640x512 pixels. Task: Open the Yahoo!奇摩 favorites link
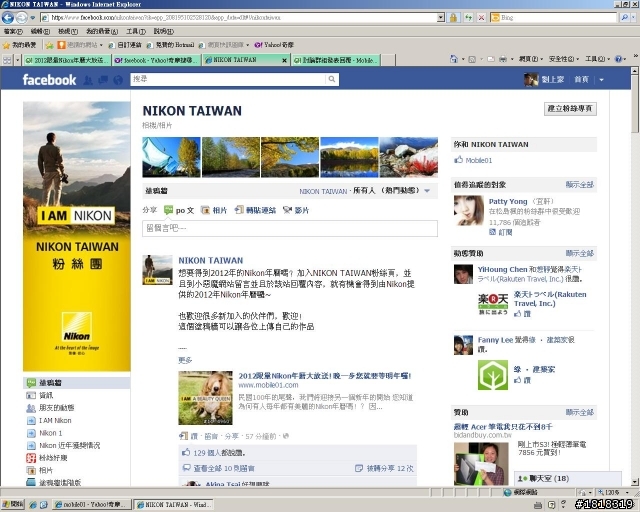pyautogui.click(x=274, y=45)
